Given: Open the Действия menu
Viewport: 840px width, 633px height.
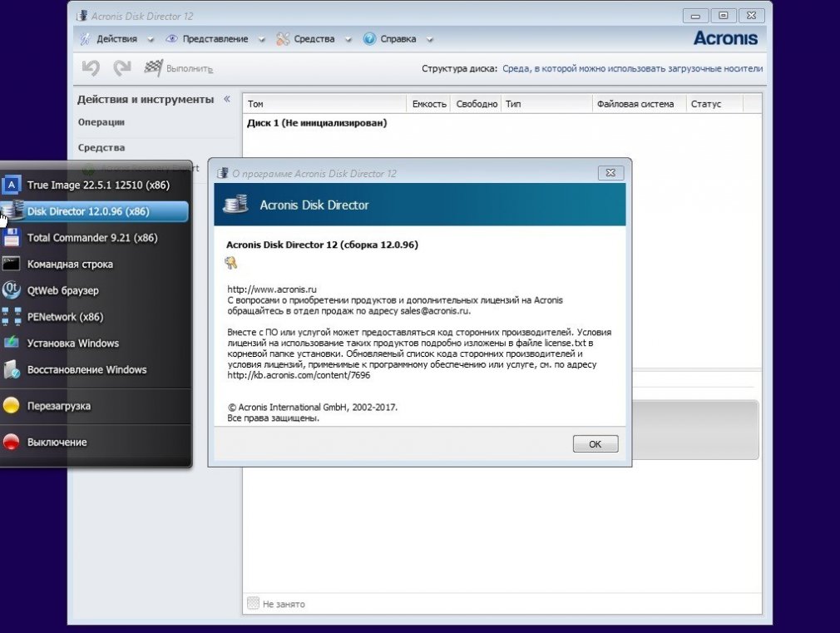Looking at the screenshot, I should click(x=116, y=39).
